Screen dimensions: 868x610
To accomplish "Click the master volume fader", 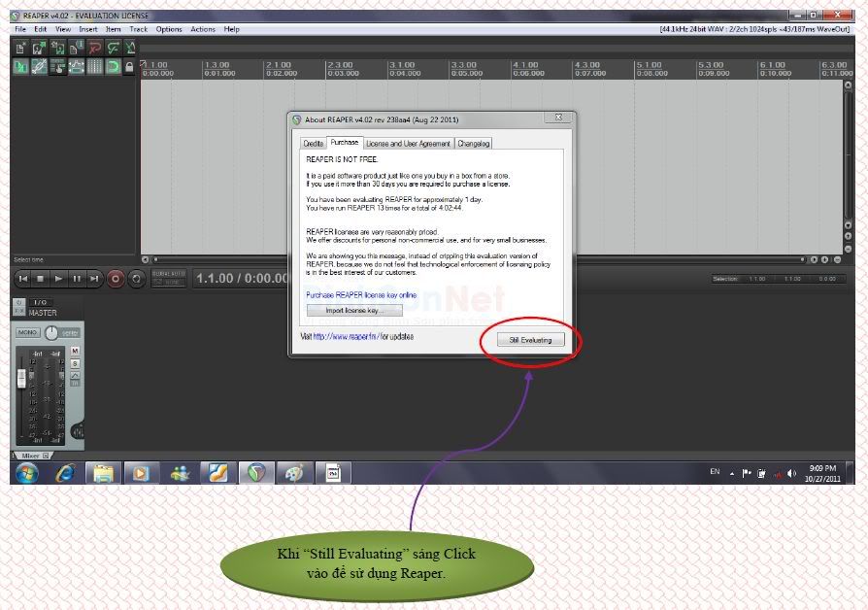I will point(21,378).
